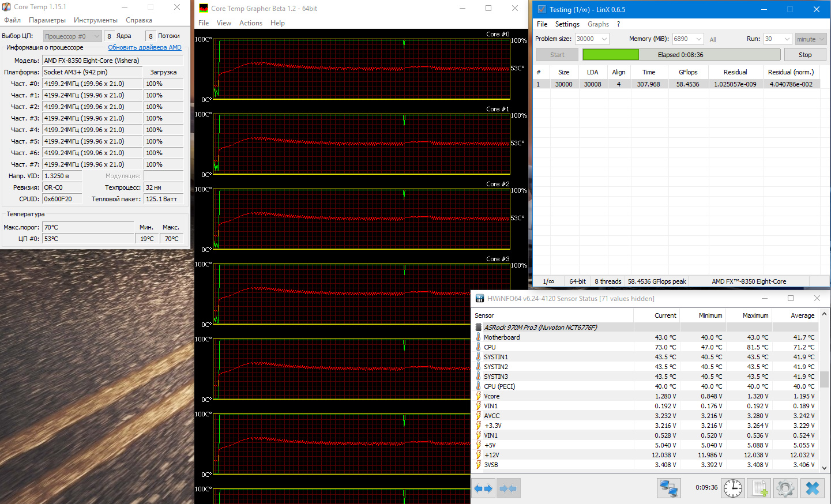Open the Инструменты menu in Core Temp

96,20
